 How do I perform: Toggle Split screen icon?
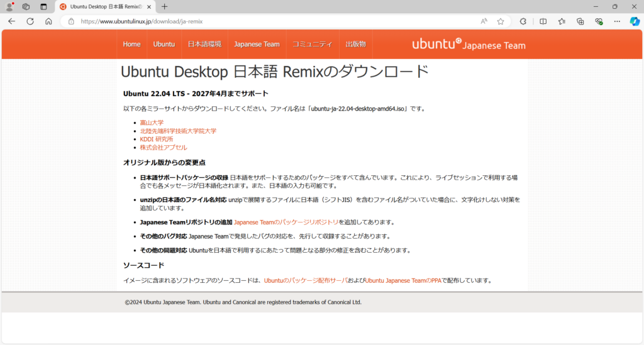click(x=543, y=21)
